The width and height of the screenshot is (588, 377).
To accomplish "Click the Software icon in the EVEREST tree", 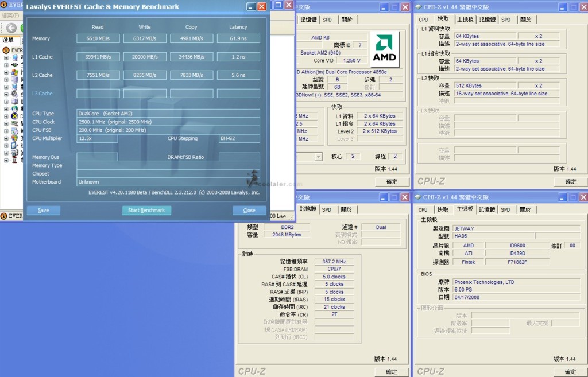I will click(x=15, y=131).
